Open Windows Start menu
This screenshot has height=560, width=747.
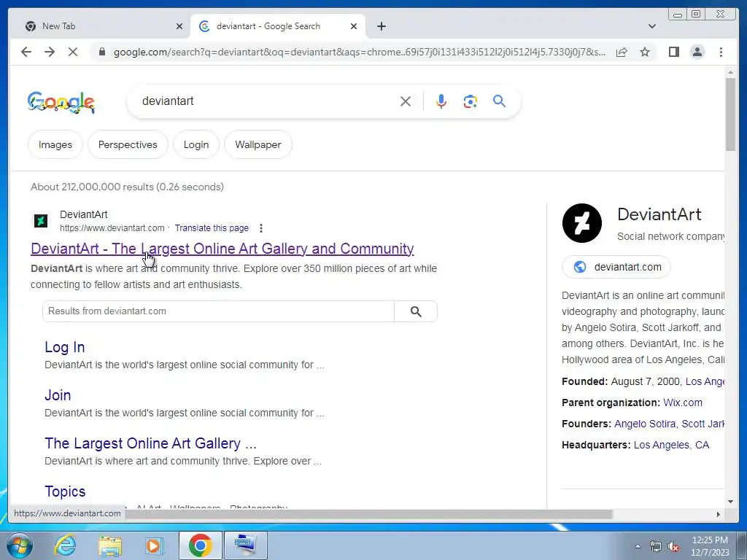(18, 545)
